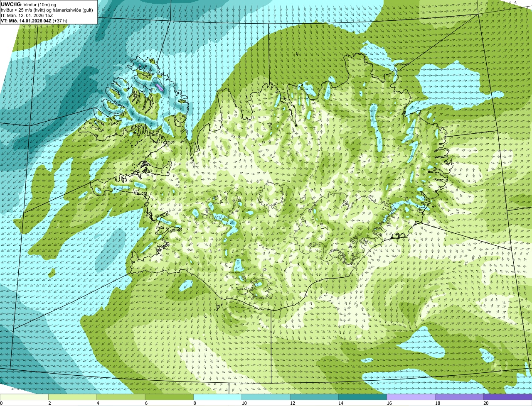532x406 pixels.
Task: Click the above 20 m/s dark purple swatch
Action: (507, 397)
